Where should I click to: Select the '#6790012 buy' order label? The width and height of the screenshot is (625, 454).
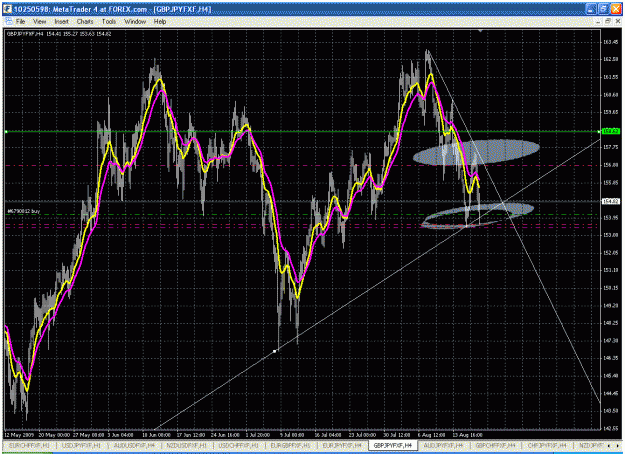[24, 211]
